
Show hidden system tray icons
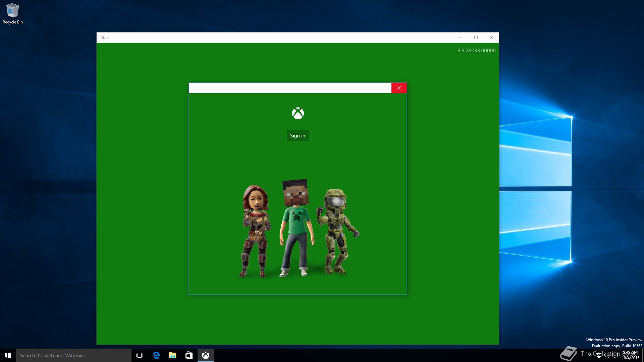click(x=590, y=355)
